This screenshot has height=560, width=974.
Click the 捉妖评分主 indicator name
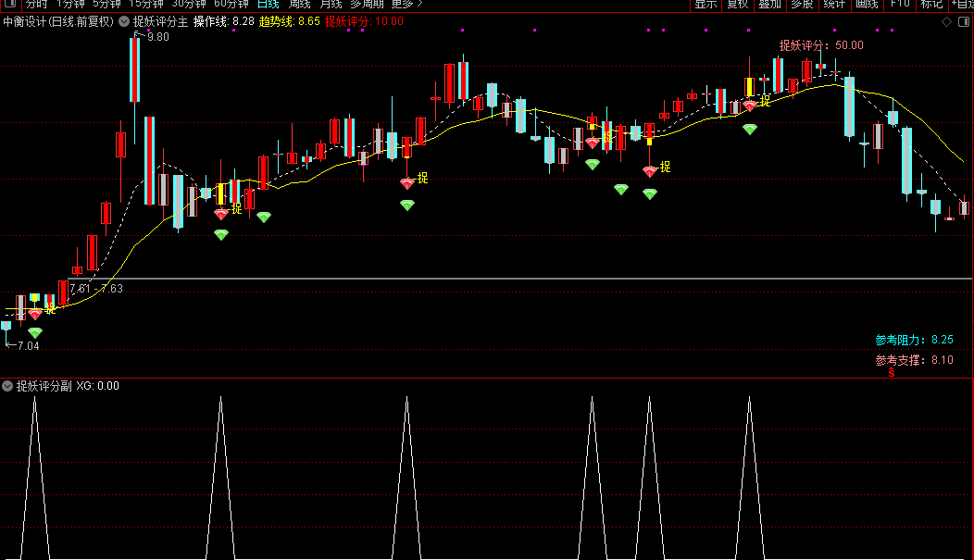160,21
